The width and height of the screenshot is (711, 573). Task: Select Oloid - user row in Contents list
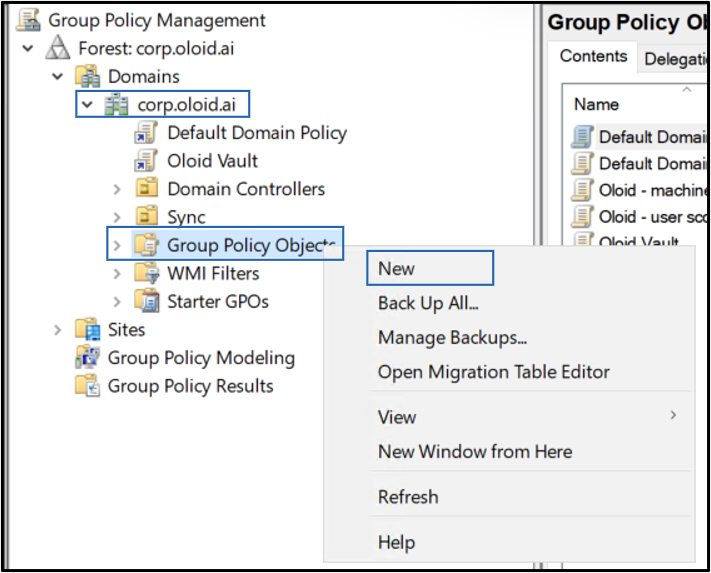[x=652, y=217]
